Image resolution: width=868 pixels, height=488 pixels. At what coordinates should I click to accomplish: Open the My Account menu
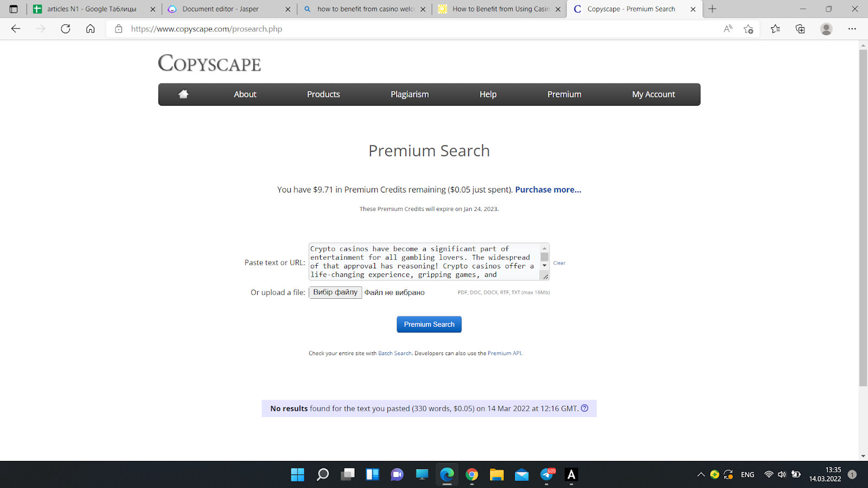tap(654, 94)
